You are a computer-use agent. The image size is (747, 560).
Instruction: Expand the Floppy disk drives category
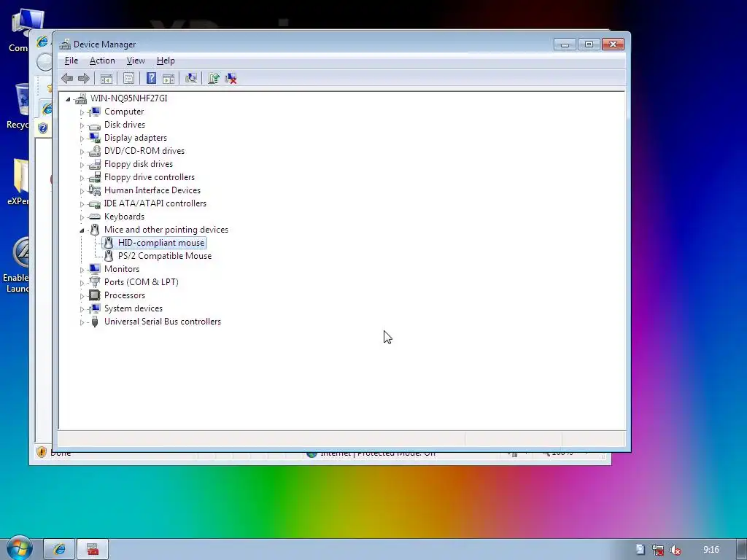[82, 165]
